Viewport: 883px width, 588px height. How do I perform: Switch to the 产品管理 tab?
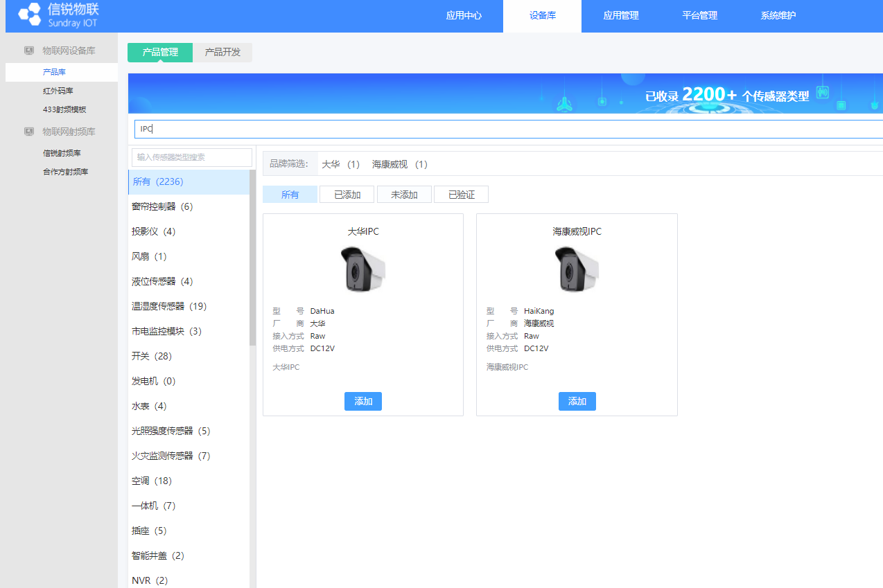coord(160,53)
